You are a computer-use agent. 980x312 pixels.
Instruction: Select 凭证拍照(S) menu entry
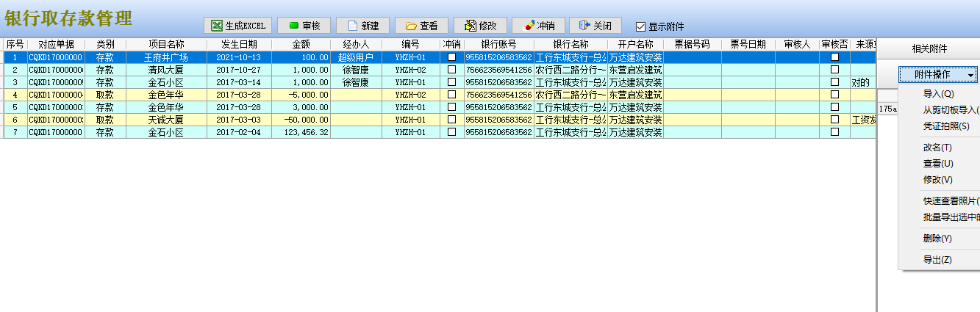pos(946,126)
